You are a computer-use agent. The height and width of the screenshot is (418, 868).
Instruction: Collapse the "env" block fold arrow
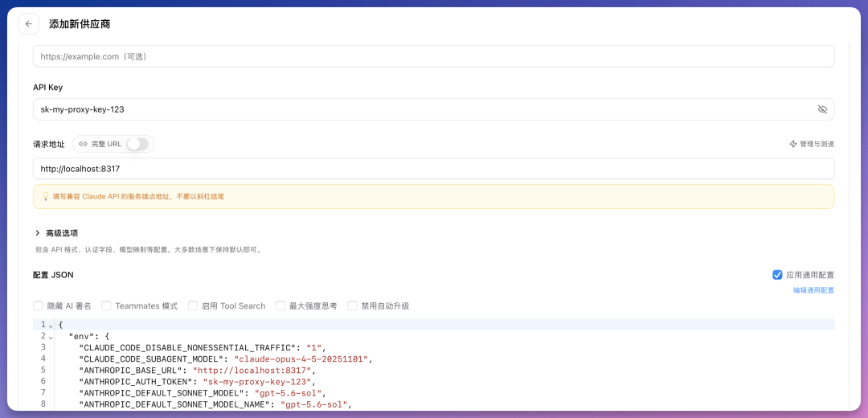point(51,337)
